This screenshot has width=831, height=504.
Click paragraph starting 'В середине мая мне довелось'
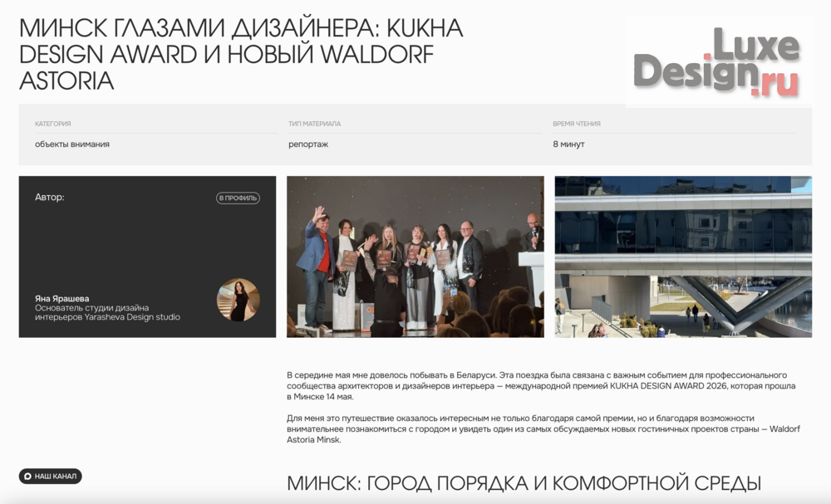541,386
